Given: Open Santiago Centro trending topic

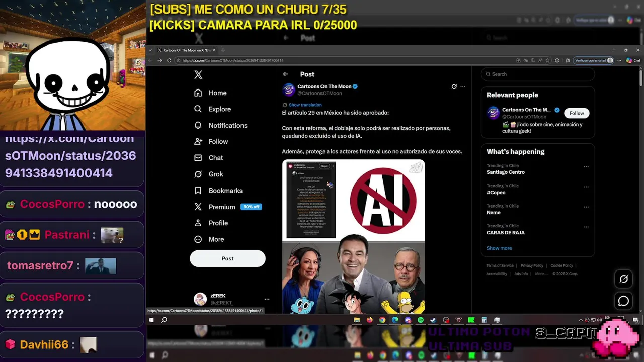Looking at the screenshot, I should pos(506,172).
